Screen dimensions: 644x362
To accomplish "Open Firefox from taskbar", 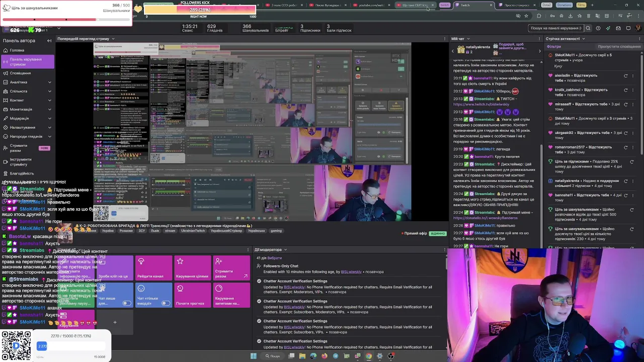I will 325,356.
